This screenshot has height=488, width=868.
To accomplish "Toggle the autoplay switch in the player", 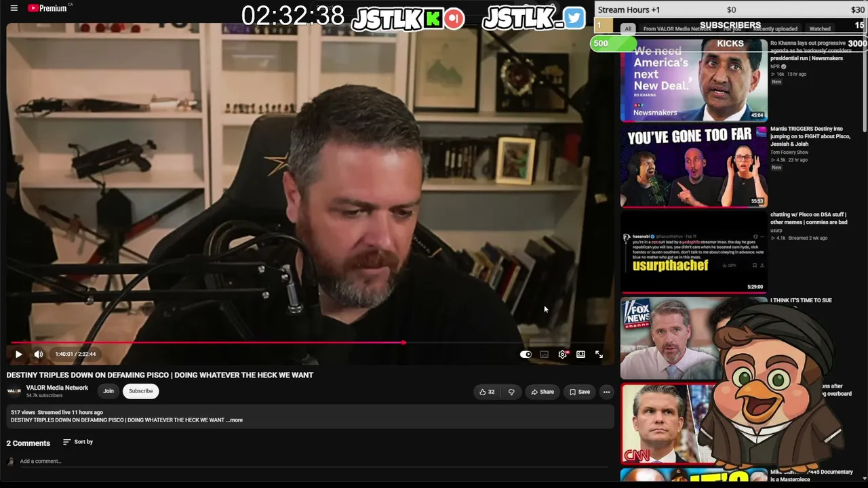I will click(526, 354).
